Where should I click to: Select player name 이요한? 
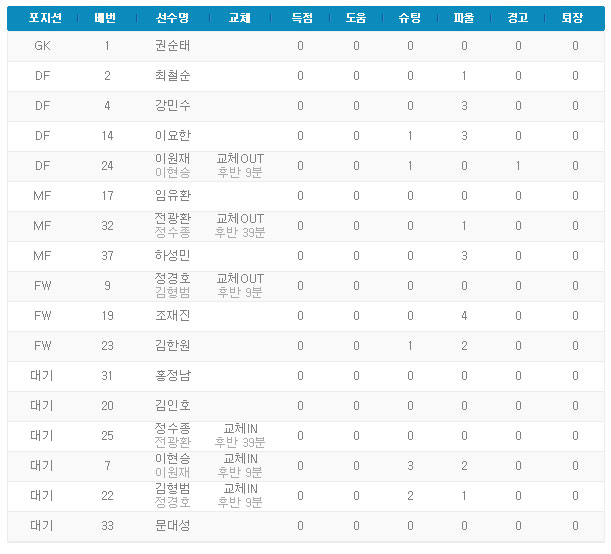pyautogui.click(x=172, y=136)
